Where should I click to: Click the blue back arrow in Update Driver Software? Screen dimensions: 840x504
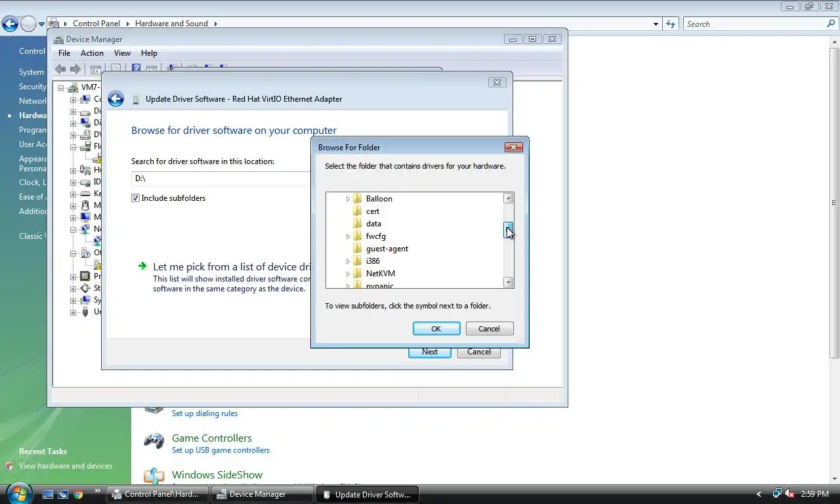pos(116,99)
